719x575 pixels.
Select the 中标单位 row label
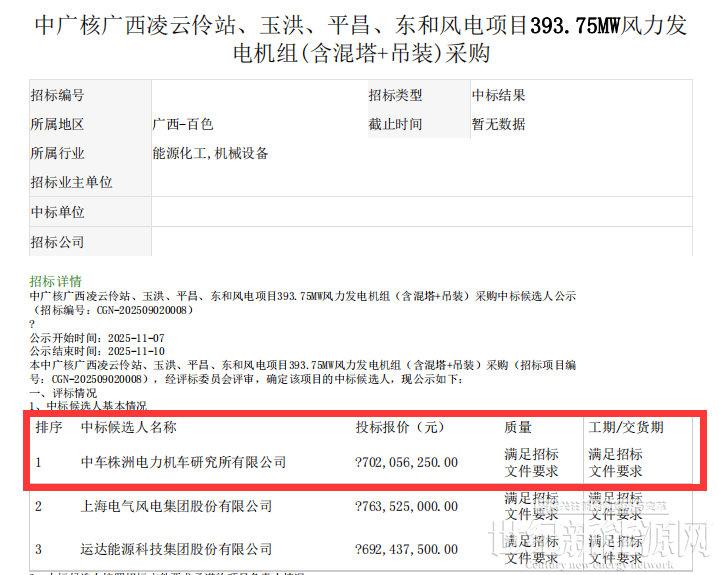[x=57, y=213]
